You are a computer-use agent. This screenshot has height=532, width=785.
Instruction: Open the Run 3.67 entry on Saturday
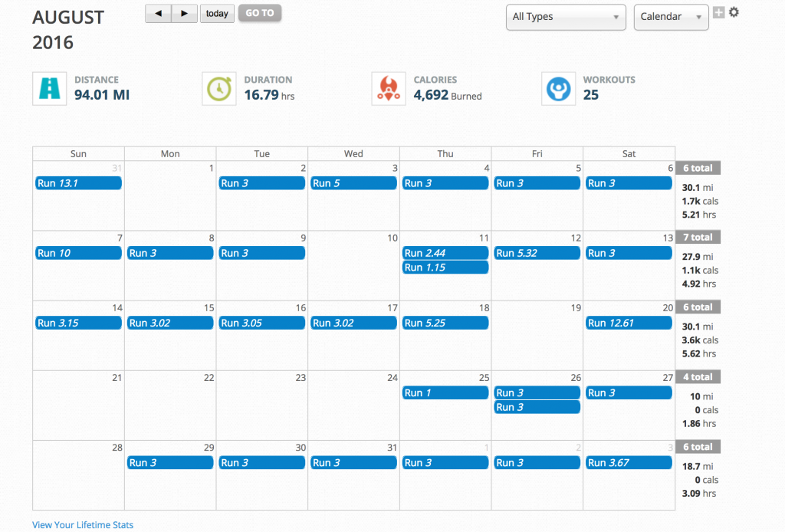click(x=629, y=462)
